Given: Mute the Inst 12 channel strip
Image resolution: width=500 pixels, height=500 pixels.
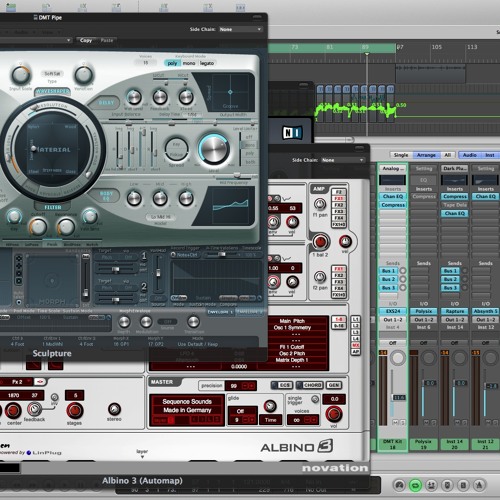Looking at the screenshot, I should pos(488,422).
